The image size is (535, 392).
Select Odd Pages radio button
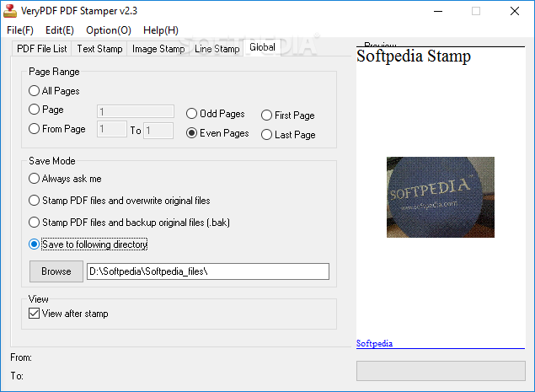point(216,114)
